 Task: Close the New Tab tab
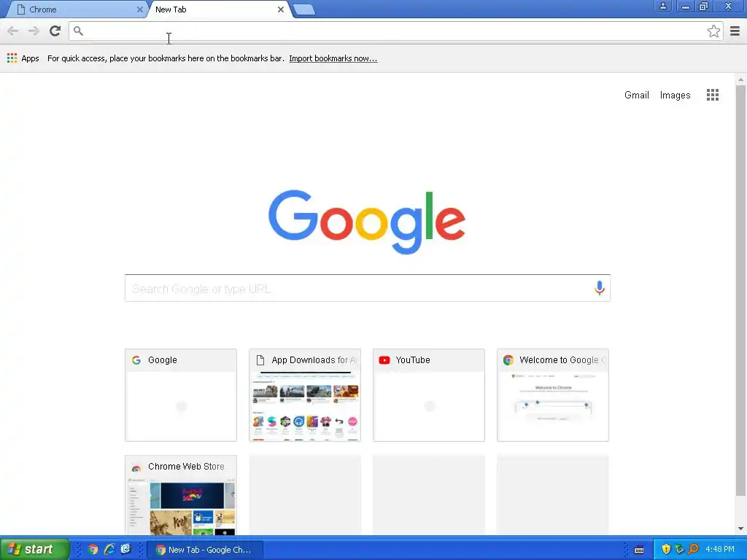click(281, 9)
